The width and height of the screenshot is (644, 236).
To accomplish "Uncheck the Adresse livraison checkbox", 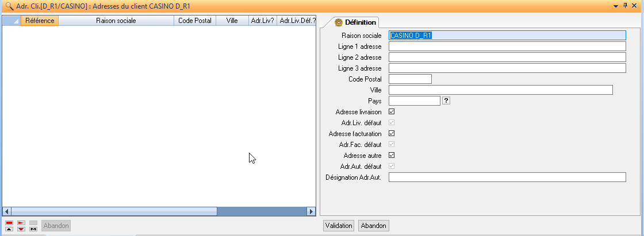I will [x=392, y=111].
